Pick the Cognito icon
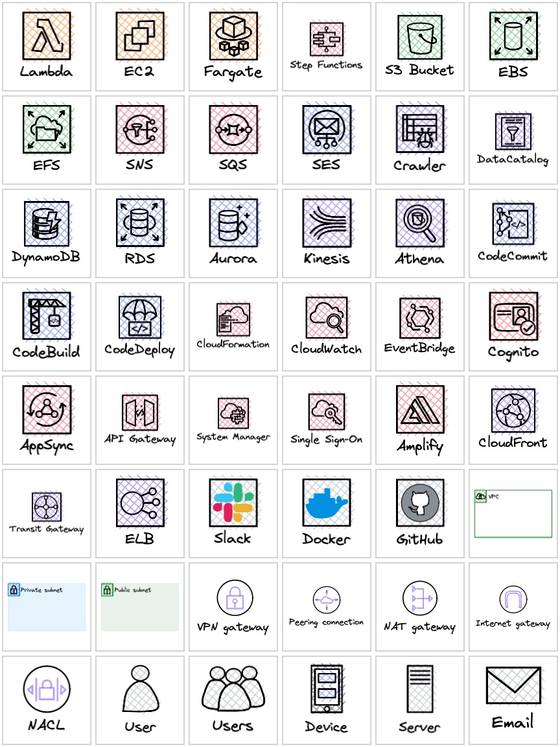560x747 pixels. pos(513,316)
